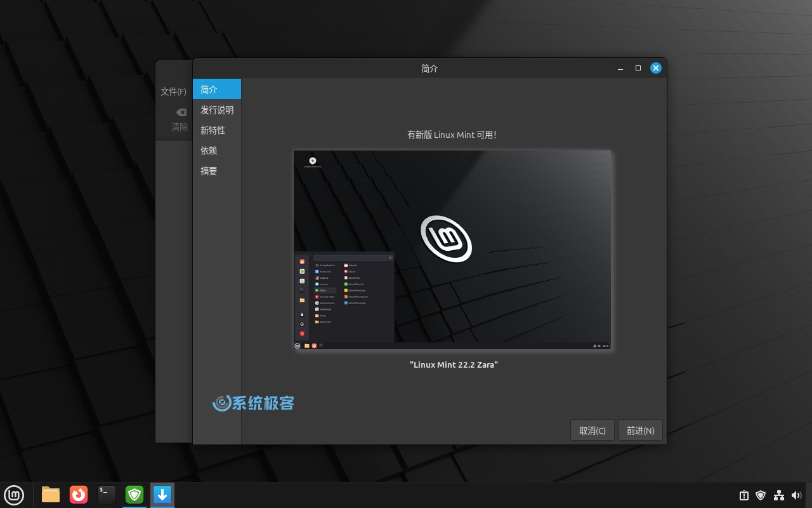Switch to the 依赖 page
Viewport: 812px width, 508px height.
click(x=217, y=150)
